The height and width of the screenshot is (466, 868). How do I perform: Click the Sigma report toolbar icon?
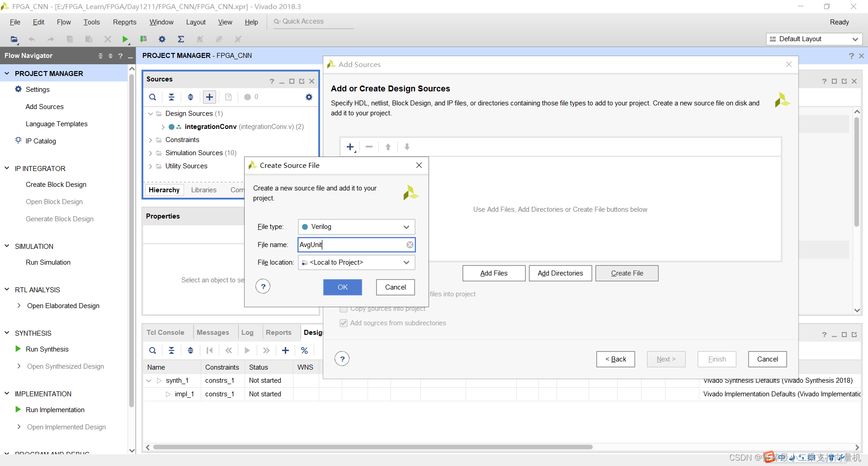pyautogui.click(x=181, y=39)
